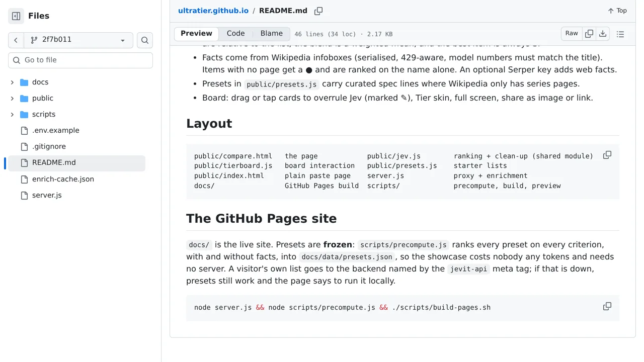
Task: Collapse the Files side panel
Action: point(16,16)
